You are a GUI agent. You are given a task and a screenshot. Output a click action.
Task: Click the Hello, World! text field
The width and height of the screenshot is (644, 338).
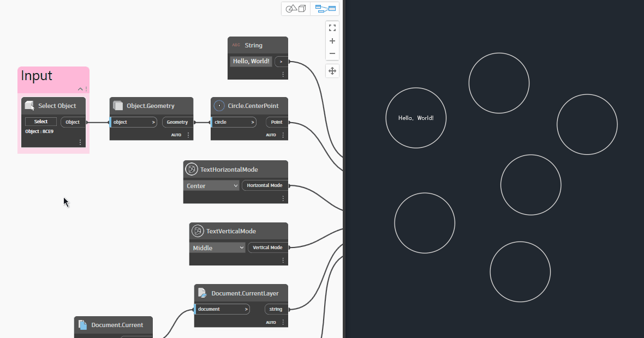point(251,62)
